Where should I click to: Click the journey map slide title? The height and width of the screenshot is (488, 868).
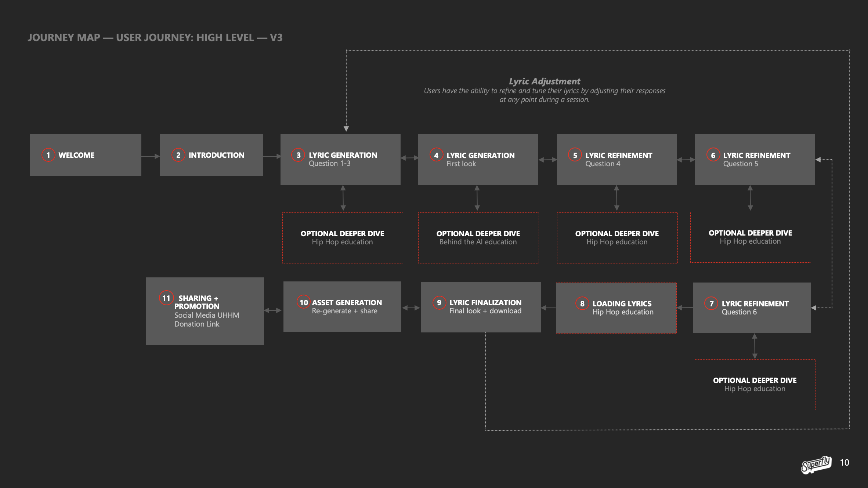155,37
